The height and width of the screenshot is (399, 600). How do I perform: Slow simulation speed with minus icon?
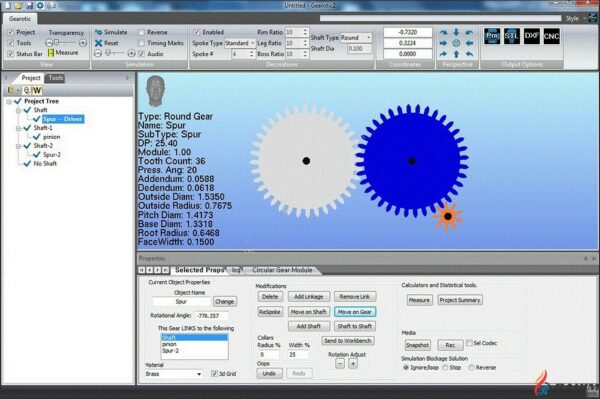coord(98,54)
